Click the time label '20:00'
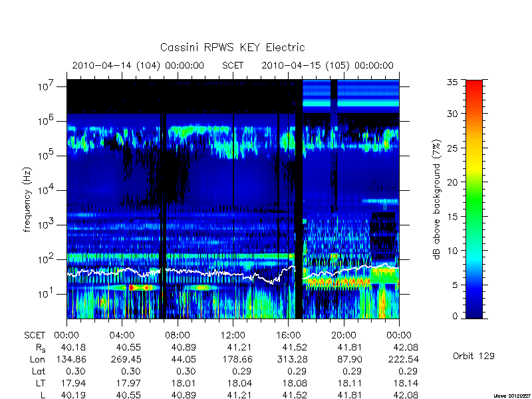532x399 pixels. click(344, 335)
